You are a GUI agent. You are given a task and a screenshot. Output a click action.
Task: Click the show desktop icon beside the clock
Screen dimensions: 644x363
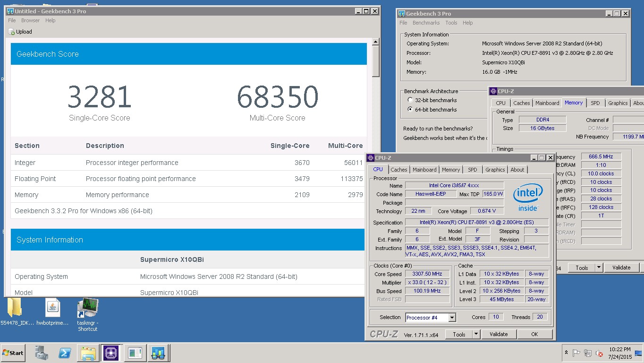click(638, 353)
